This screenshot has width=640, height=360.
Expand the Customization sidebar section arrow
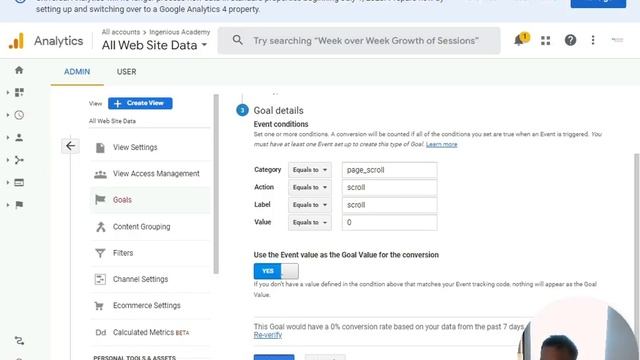tap(8, 93)
